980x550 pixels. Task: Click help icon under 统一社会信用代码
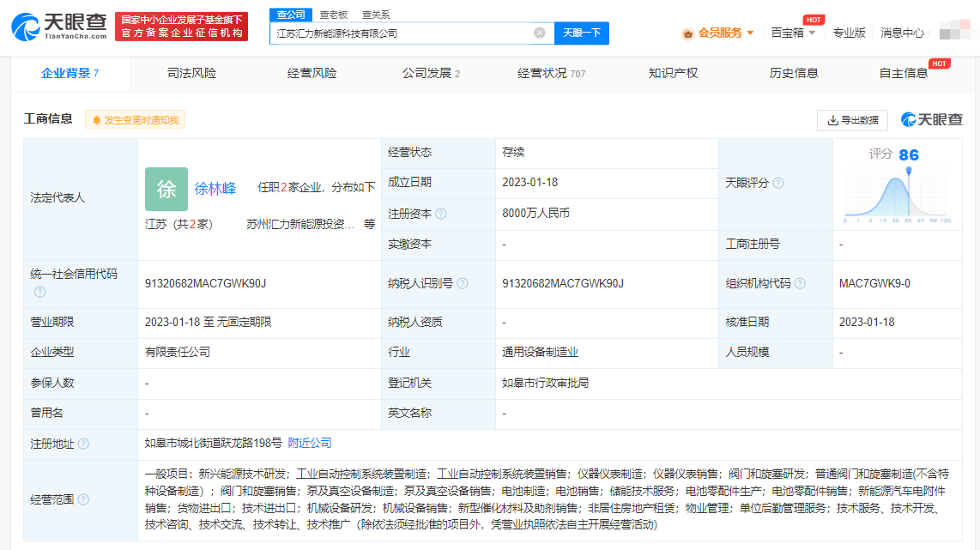click(x=39, y=292)
